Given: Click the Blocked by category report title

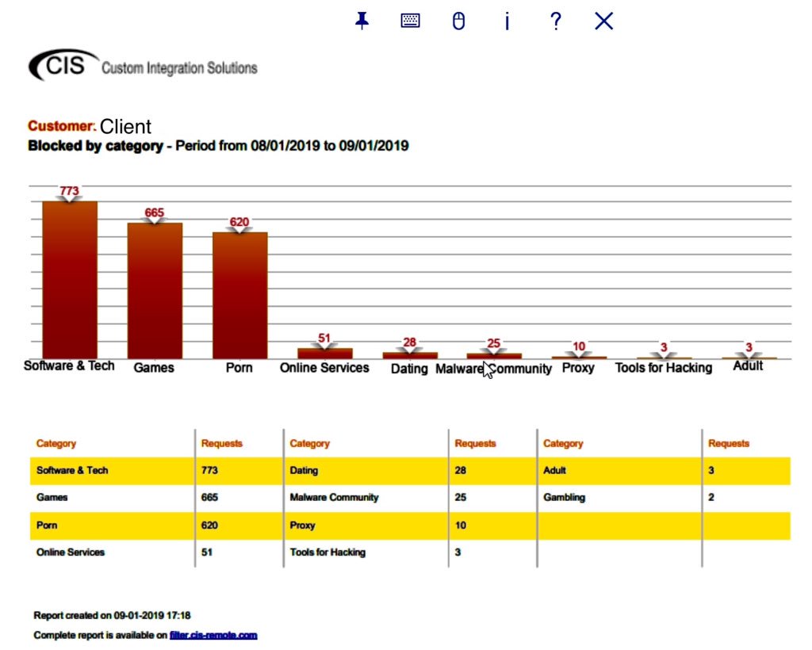Looking at the screenshot, I should 95,146.
